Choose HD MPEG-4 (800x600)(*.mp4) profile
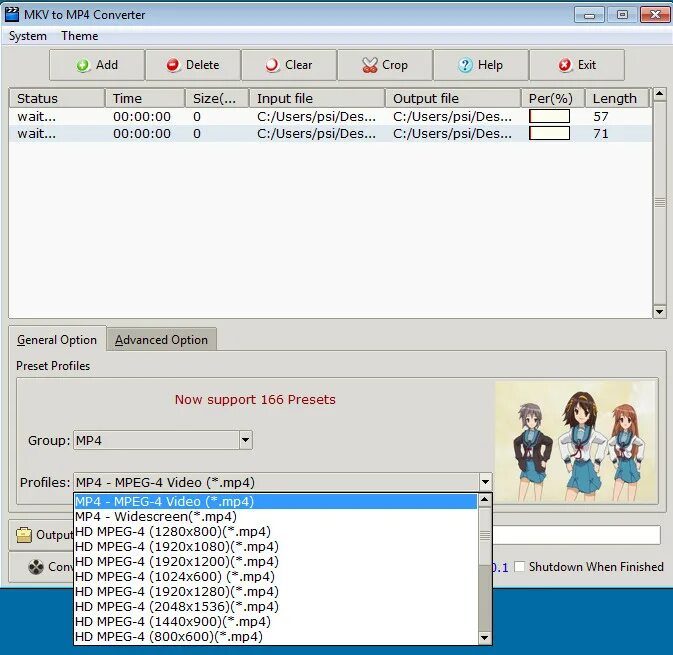 276,637
